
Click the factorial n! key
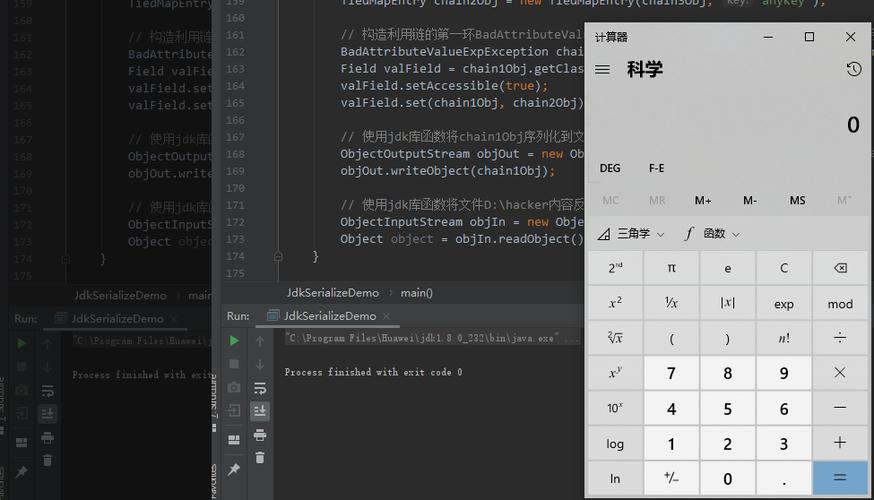pos(784,338)
